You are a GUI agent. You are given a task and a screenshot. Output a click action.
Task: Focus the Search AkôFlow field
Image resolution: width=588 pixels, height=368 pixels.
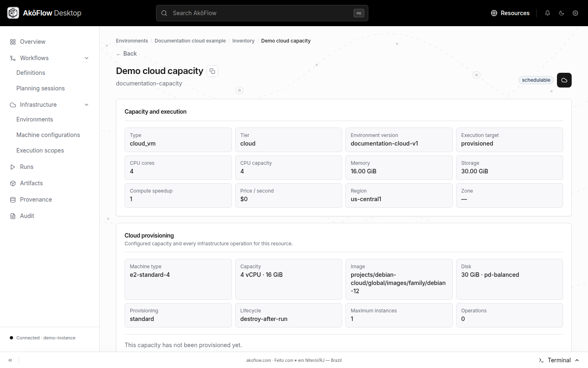click(262, 13)
